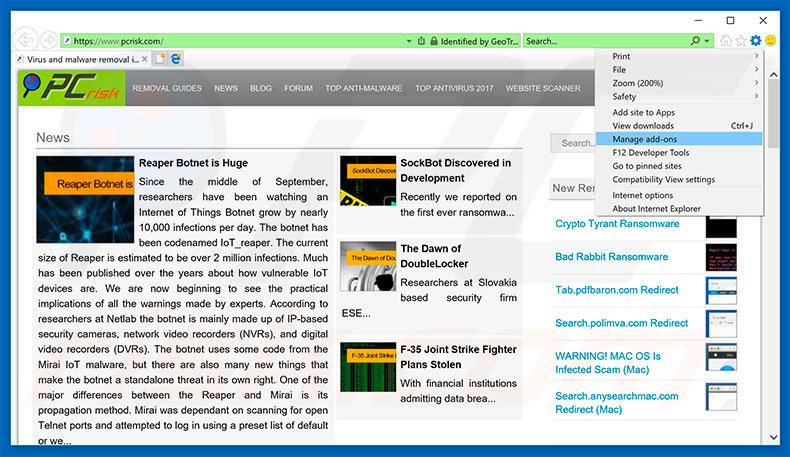
Task: Click the Tab.pdfbaron.com Redirect thumbnail
Action: click(x=721, y=291)
